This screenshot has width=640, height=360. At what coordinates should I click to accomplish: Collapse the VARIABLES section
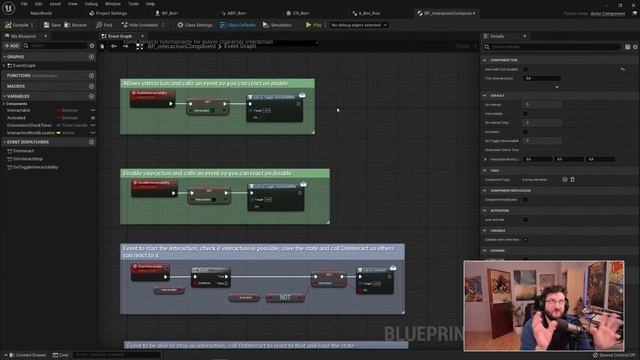click(x=4, y=96)
